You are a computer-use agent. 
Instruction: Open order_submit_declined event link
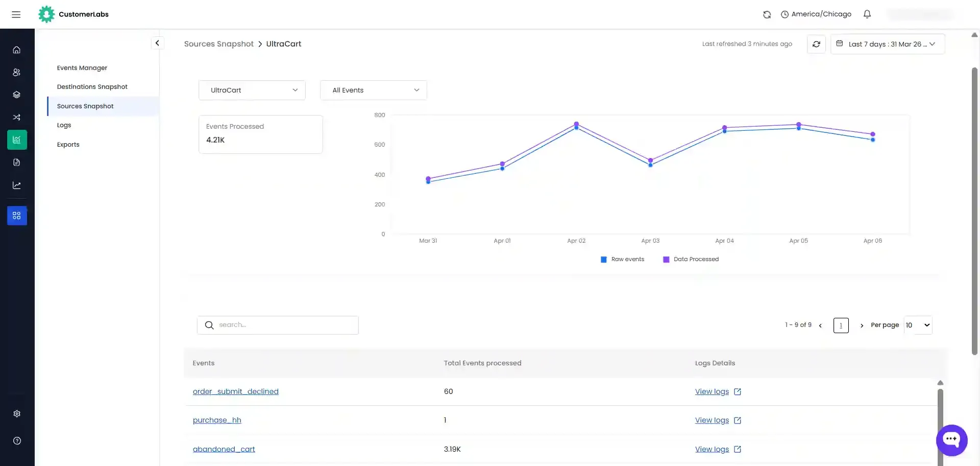pos(236,391)
